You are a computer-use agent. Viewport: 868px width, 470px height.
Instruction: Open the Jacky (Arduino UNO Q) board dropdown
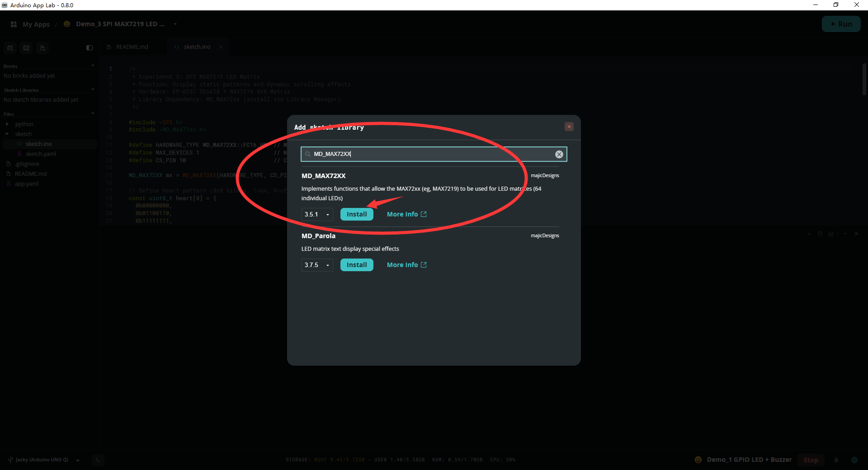[x=78, y=460]
